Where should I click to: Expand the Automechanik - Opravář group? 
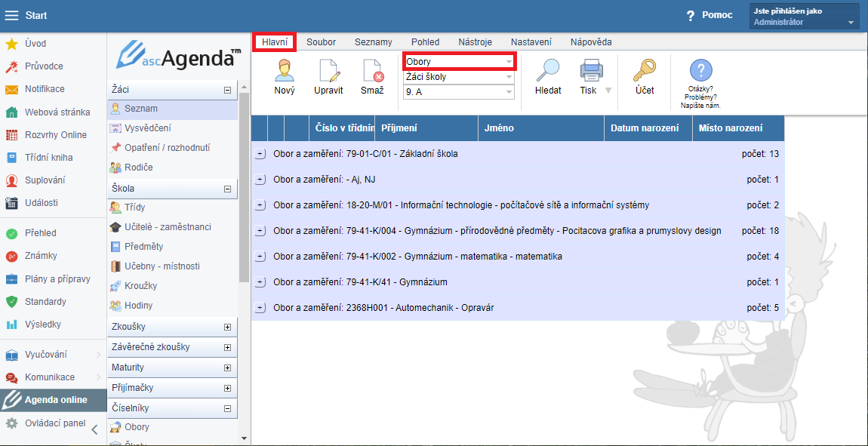point(260,308)
